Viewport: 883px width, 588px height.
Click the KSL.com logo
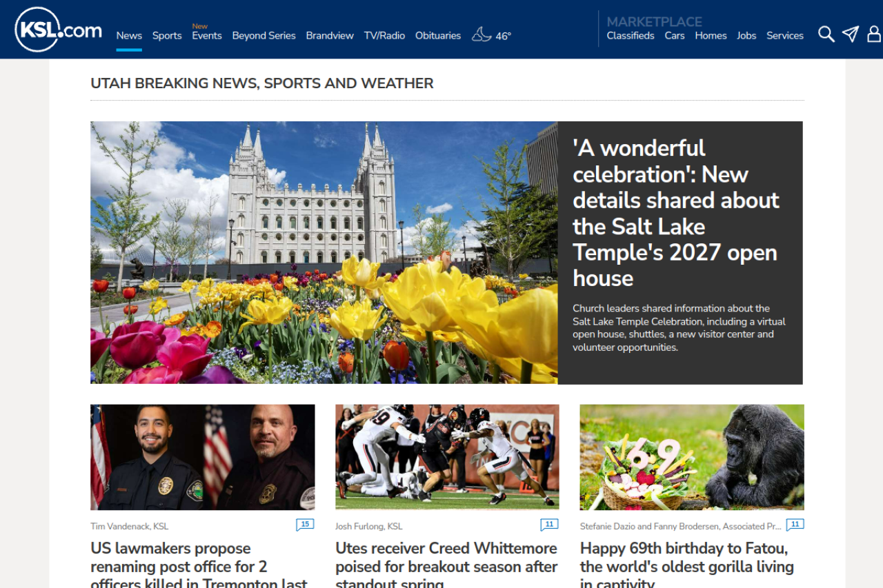pos(58,30)
